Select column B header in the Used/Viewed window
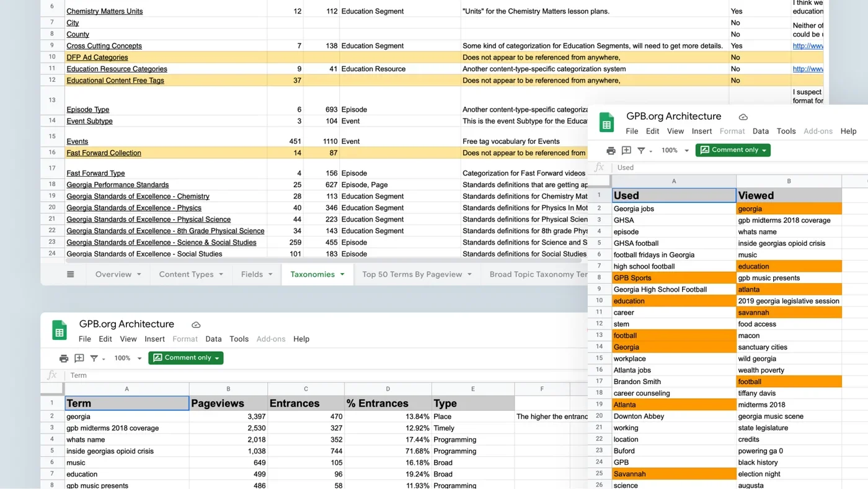The image size is (868, 489). [x=789, y=181]
